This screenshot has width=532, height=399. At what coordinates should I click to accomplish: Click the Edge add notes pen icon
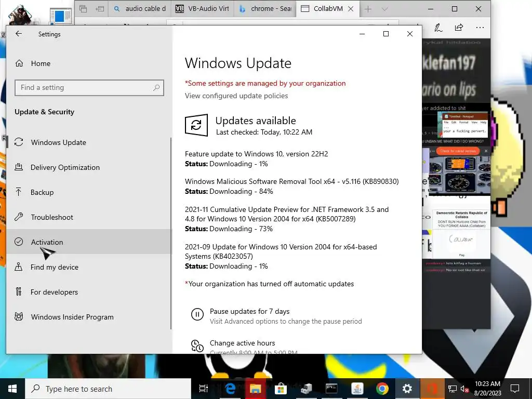point(438,28)
